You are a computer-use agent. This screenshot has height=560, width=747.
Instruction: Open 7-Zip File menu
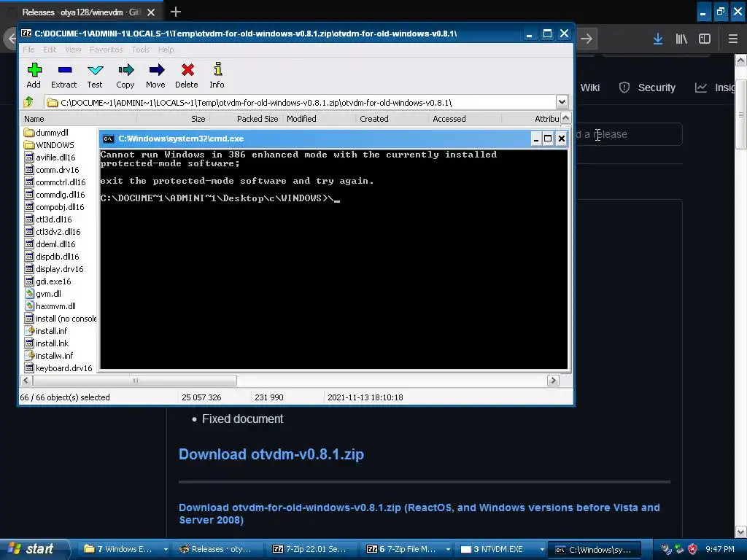point(28,50)
